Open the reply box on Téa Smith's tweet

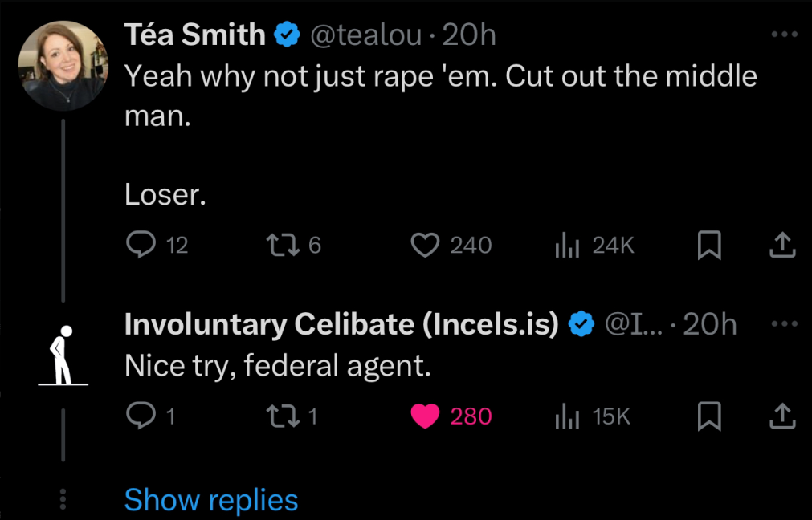point(141,245)
